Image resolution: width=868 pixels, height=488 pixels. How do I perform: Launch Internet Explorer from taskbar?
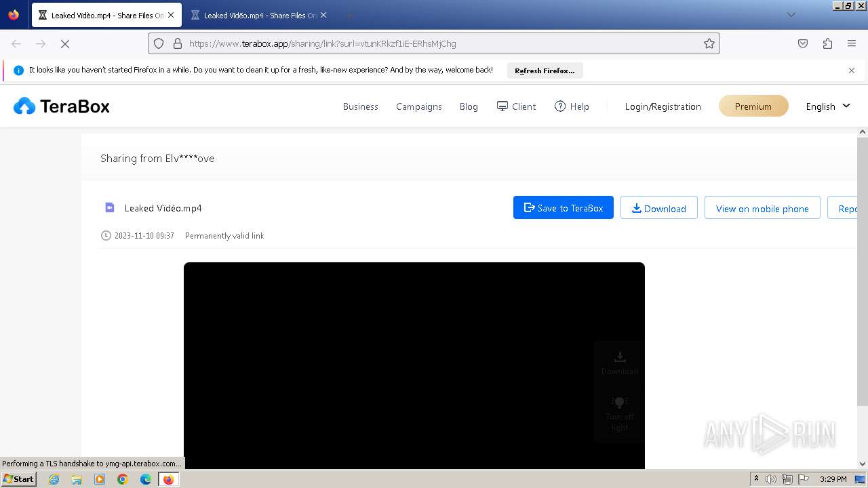[54, 479]
